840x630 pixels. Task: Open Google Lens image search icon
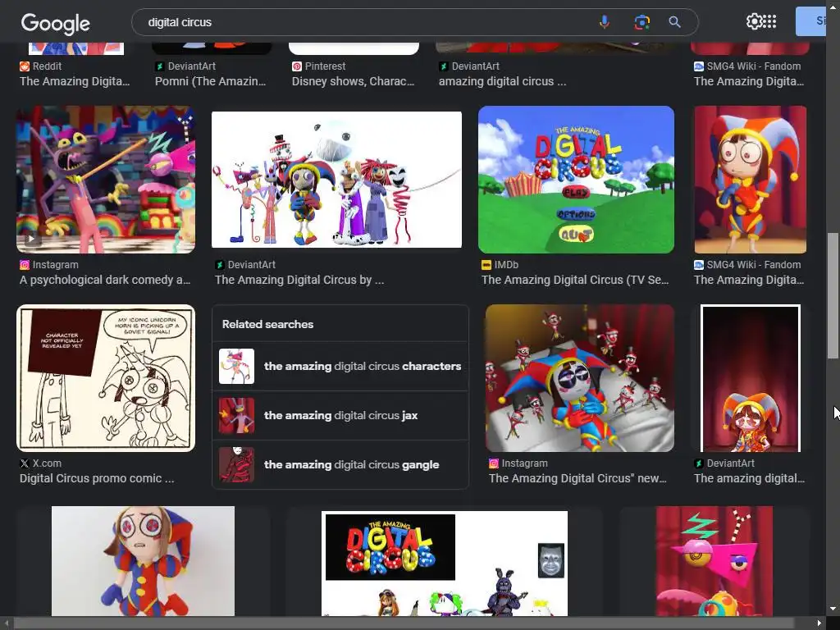pos(641,22)
